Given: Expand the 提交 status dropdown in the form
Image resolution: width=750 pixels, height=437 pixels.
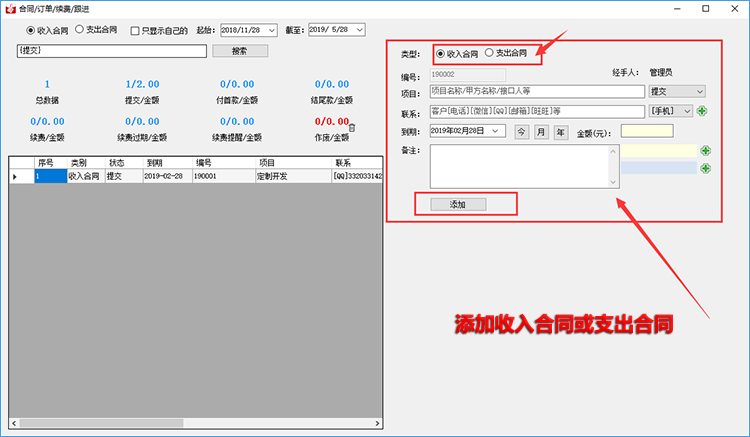Looking at the screenshot, I should click(699, 91).
